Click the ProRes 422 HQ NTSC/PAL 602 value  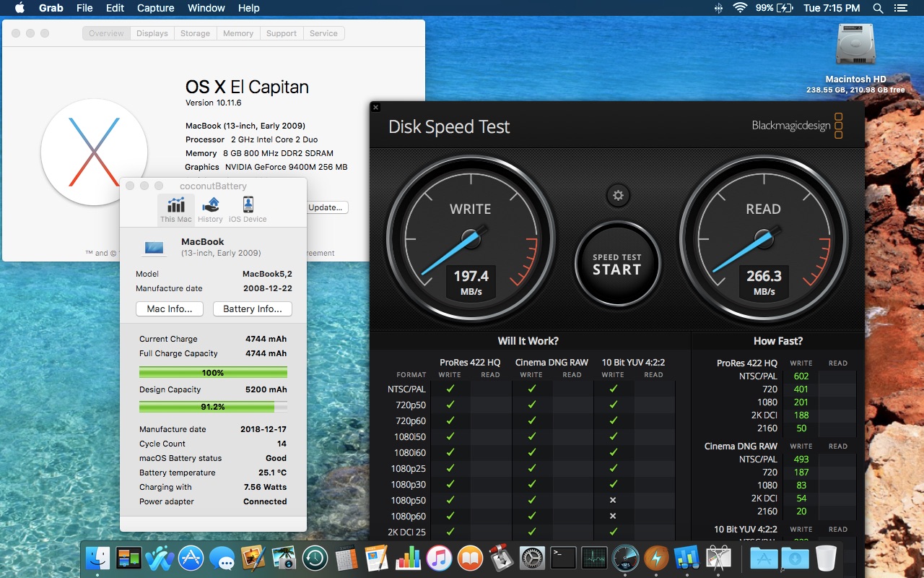click(x=801, y=376)
